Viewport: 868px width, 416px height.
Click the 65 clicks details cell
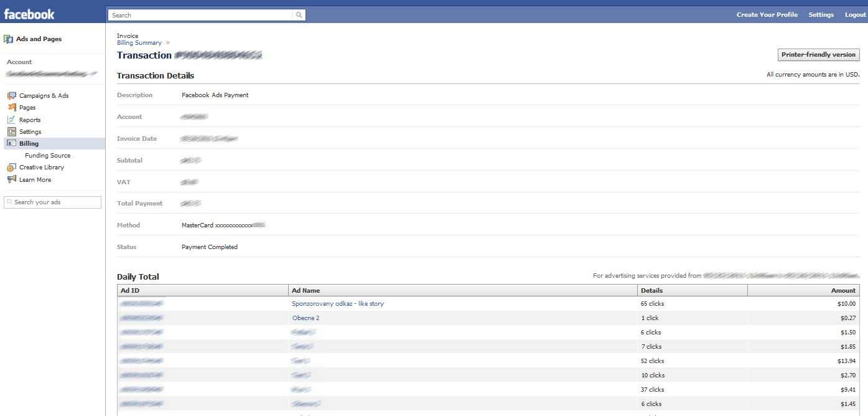[653, 304]
